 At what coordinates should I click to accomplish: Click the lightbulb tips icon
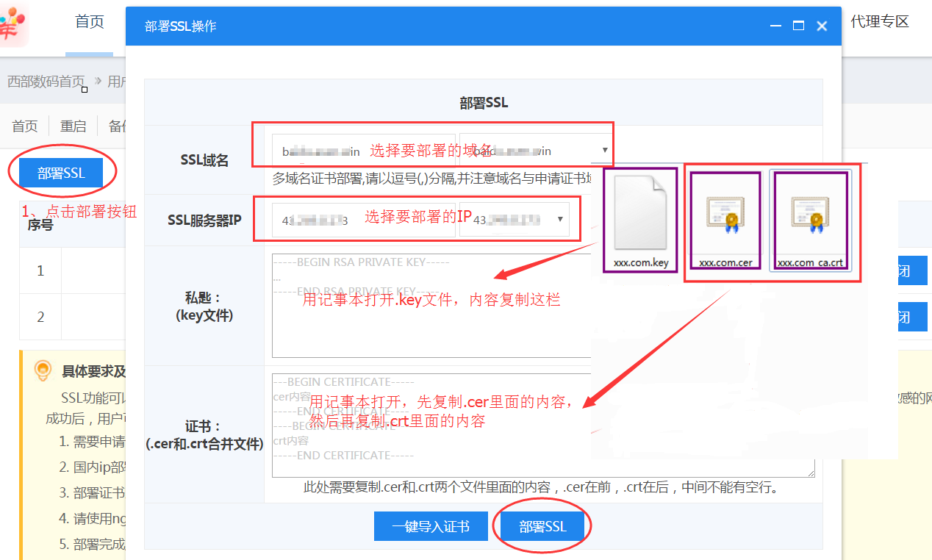(x=43, y=371)
